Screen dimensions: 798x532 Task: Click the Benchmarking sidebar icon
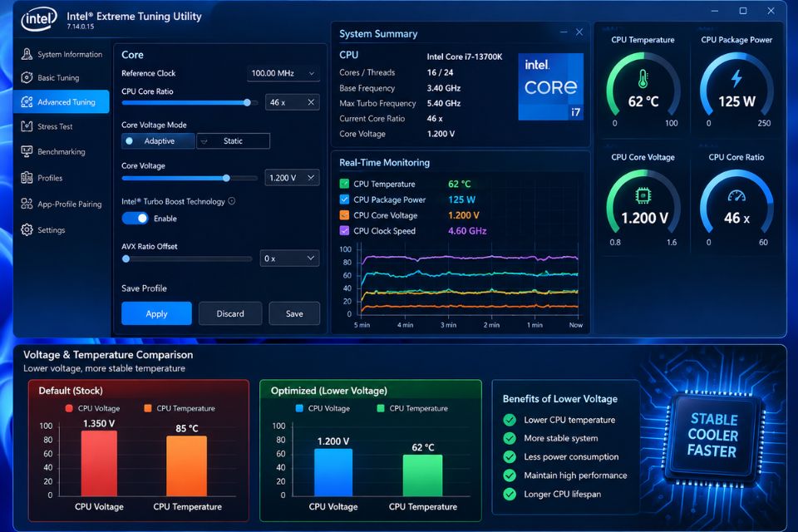27,151
